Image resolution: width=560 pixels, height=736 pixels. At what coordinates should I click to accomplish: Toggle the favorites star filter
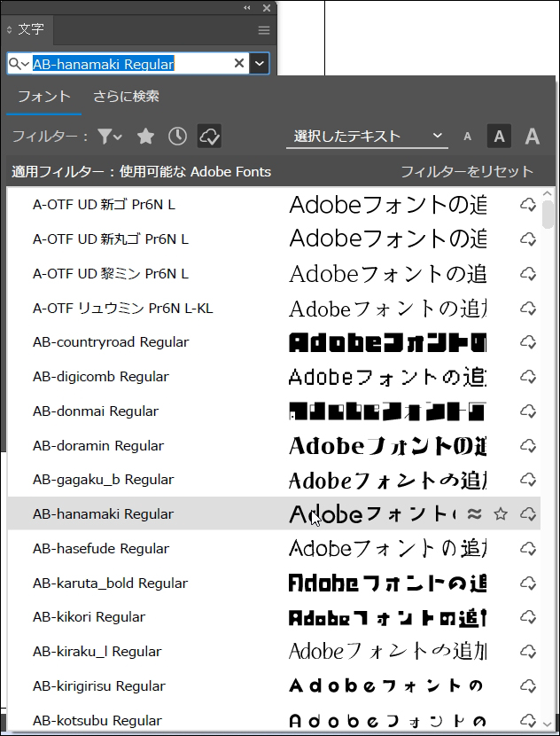pyautogui.click(x=146, y=137)
